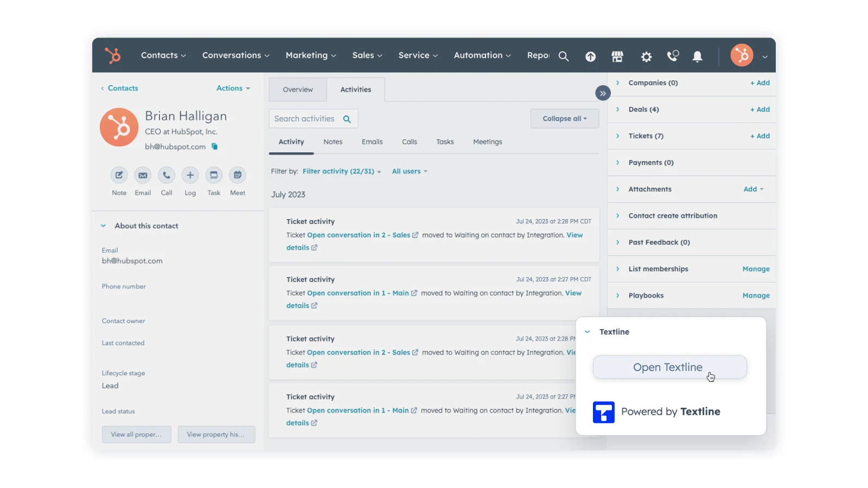
Task: Open the Automation menu
Action: 482,55
